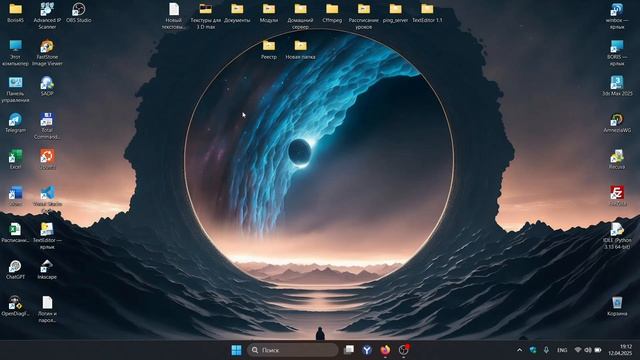Viewport: 640px width, 360px height.
Task: Launch the 3ds Max 2025 shortcut
Action: (617, 86)
